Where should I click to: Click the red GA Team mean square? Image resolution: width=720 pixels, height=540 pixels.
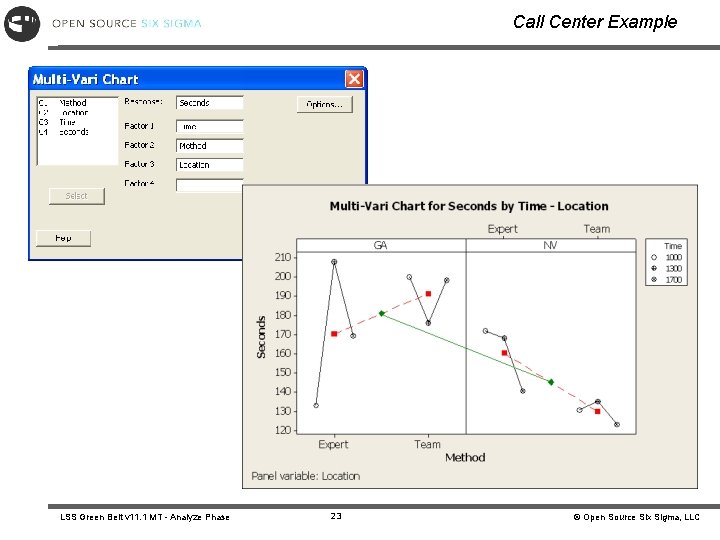pos(428,294)
